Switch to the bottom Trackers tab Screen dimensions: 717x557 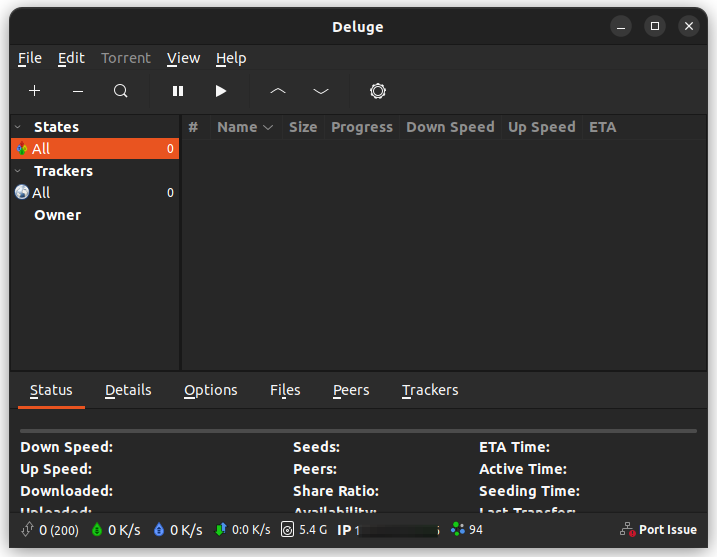(x=430, y=390)
